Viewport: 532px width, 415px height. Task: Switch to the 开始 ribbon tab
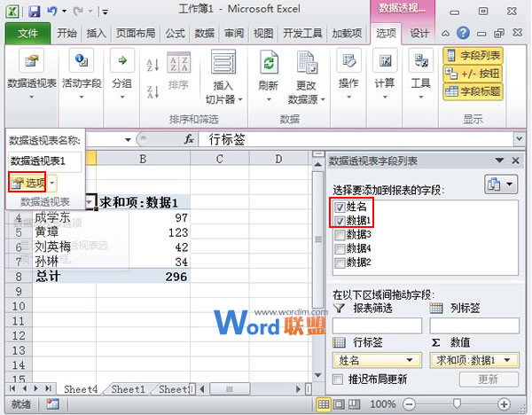coord(66,34)
